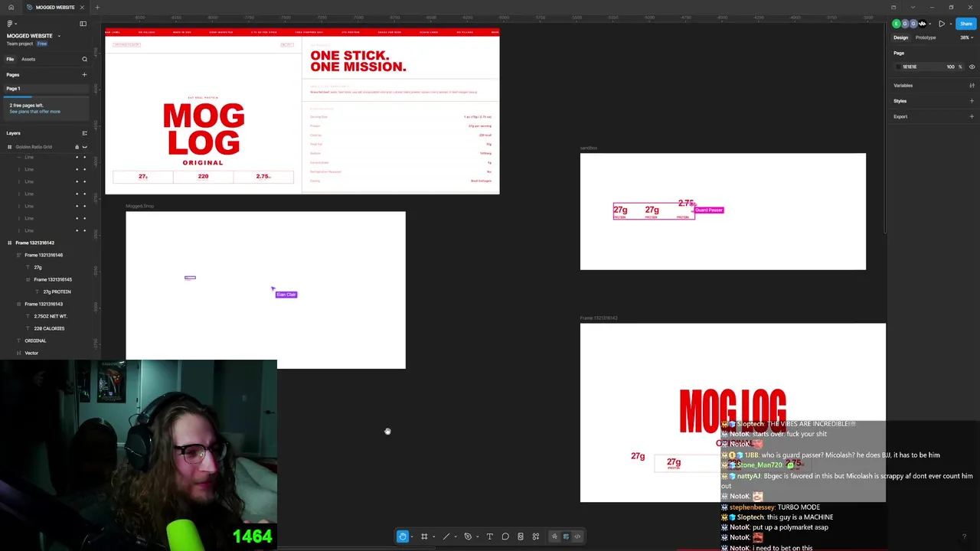Open shape tools dropdown arrow
The height and width of the screenshot is (551, 980).
456,536
